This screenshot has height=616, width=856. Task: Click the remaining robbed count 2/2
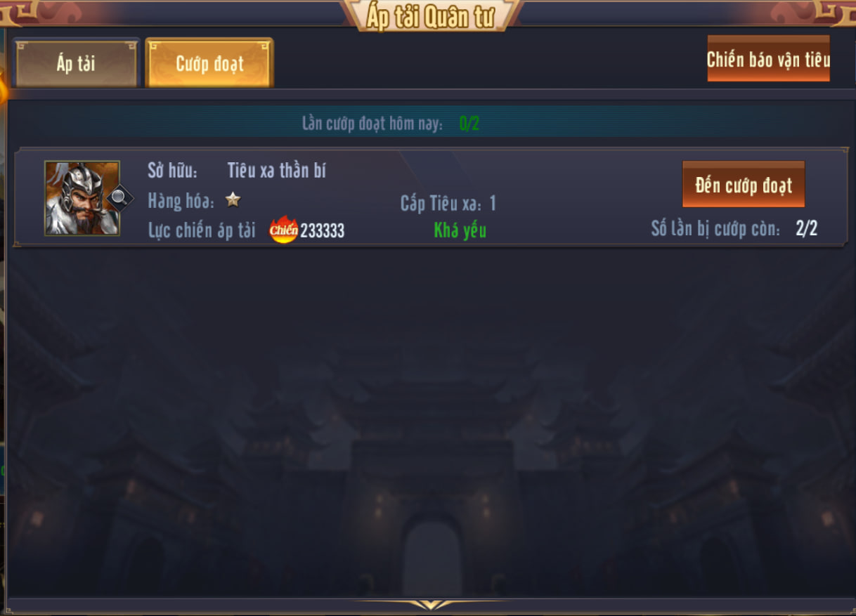coord(806,228)
